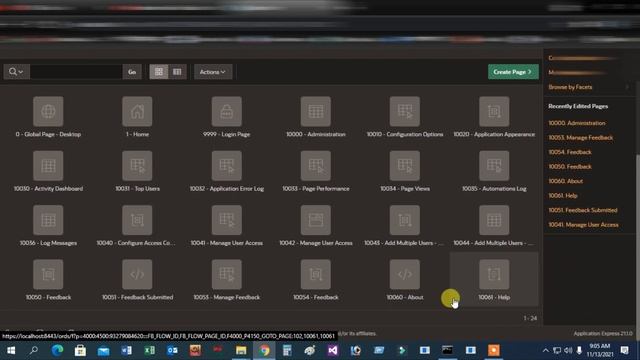Open the 9999 - Login Page icon
This screenshot has height=360, width=640.
click(x=227, y=111)
